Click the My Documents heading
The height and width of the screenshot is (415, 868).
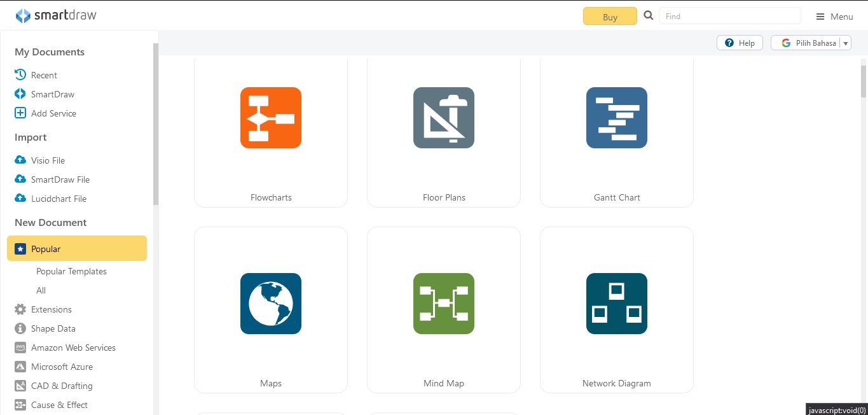[50, 52]
